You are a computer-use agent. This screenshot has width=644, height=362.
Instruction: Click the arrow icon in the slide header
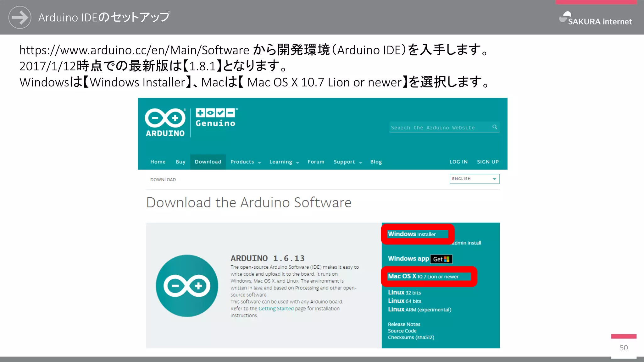pos(20,17)
